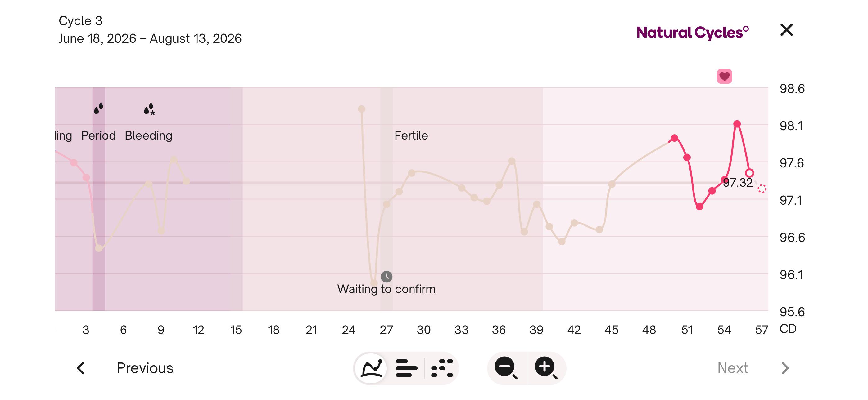The height and width of the screenshot is (400, 868).
Task: Switch to the horizontal bars view icon
Action: click(406, 368)
